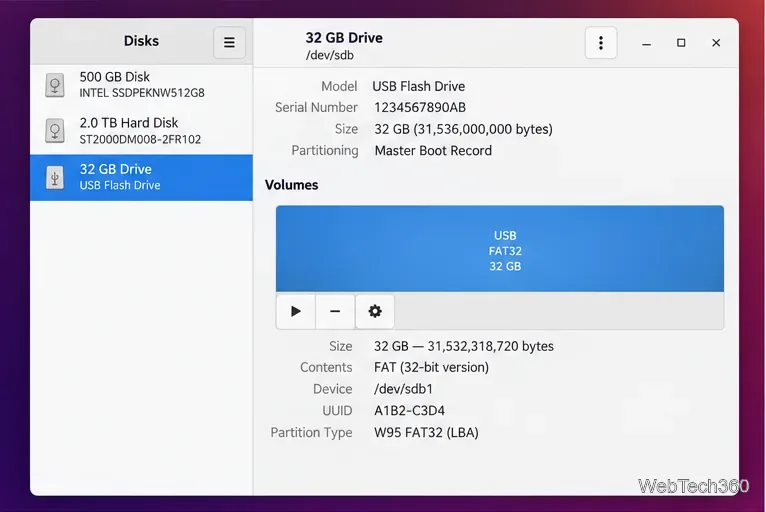Click the device path /dev/sdb1
Image resolution: width=766 pixels, height=512 pixels.
pos(404,389)
